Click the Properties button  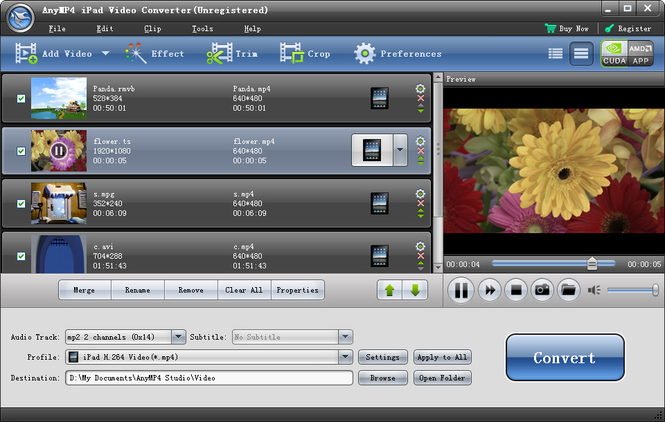click(297, 290)
